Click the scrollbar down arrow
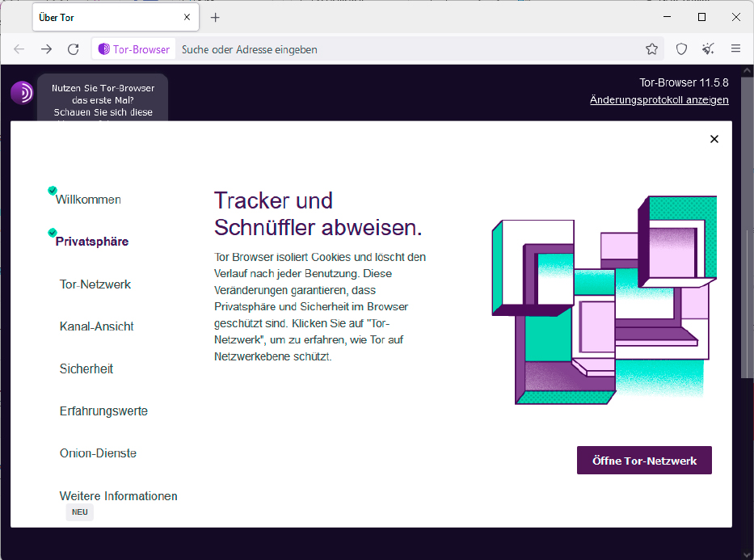The height and width of the screenshot is (560, 754). (x=747, y=554)
